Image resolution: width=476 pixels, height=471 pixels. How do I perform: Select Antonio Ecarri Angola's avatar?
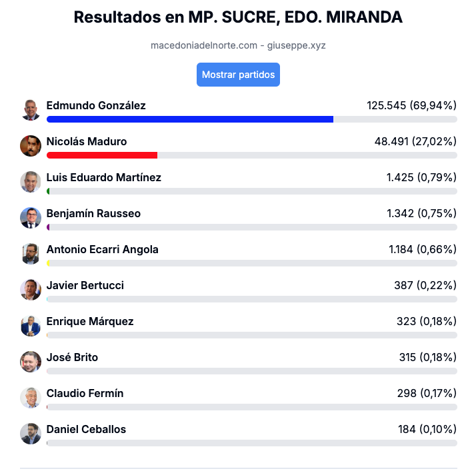(31, 254)
